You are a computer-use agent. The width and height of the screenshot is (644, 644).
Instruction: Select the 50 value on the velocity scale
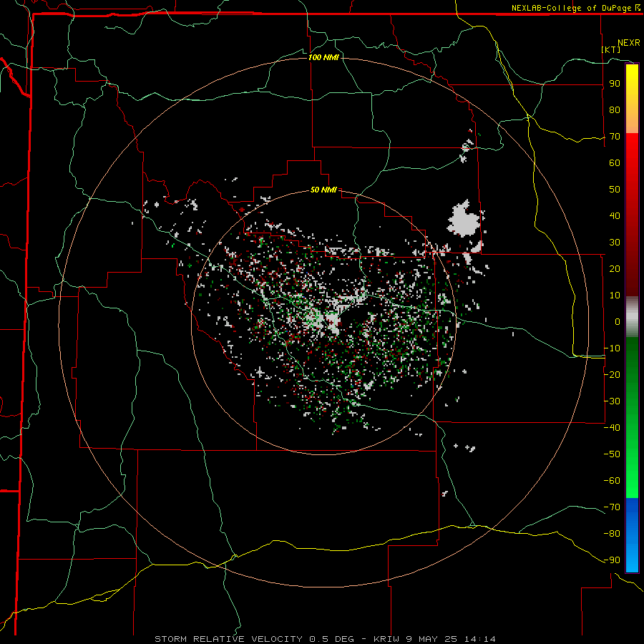(615, 190)
